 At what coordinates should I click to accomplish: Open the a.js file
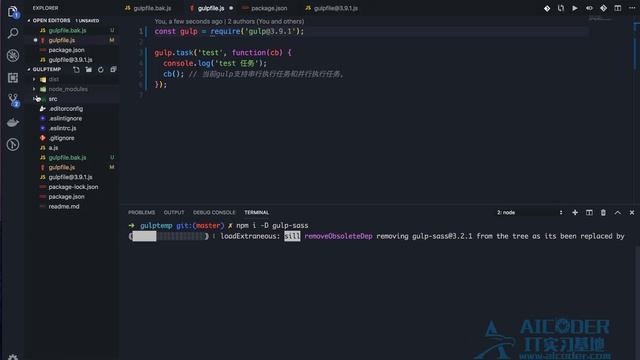pyautogui.click(x=53, y=148)
